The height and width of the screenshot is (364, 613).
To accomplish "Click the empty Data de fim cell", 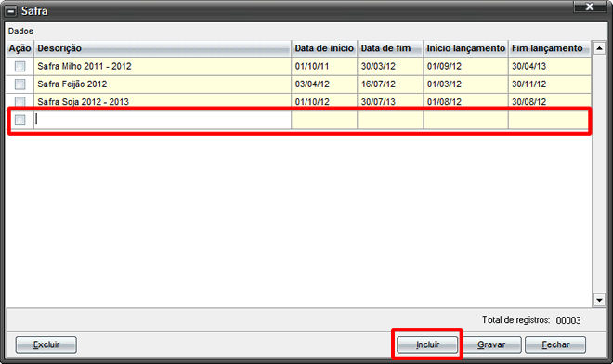I will click(390, 120).
